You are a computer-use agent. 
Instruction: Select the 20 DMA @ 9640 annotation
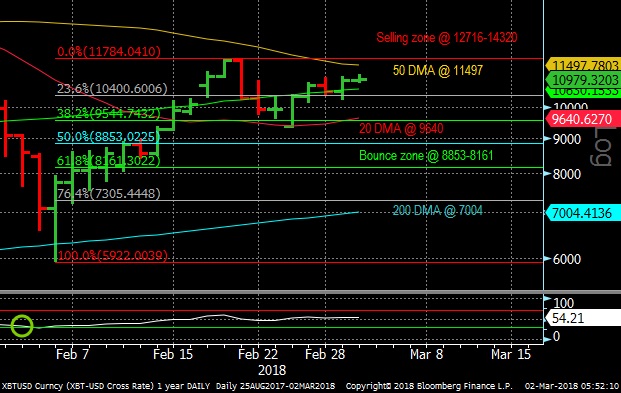pyautogui.click(x=401, y=128)
